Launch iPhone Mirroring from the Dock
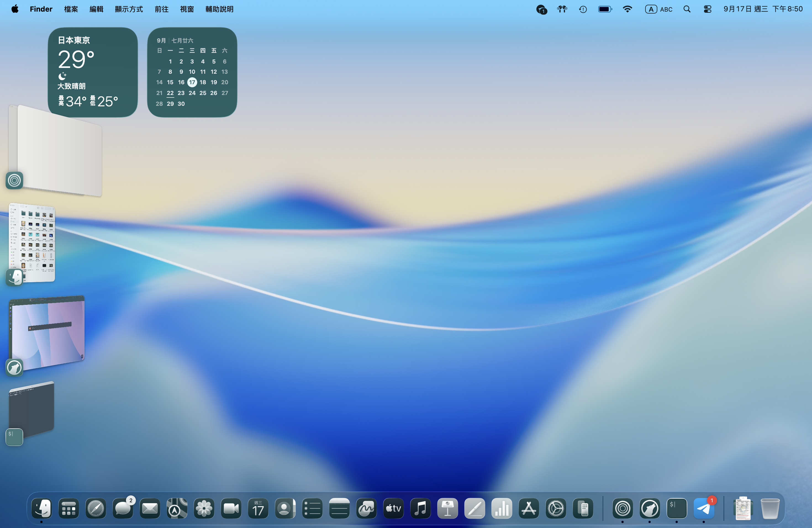 (583, 509)
